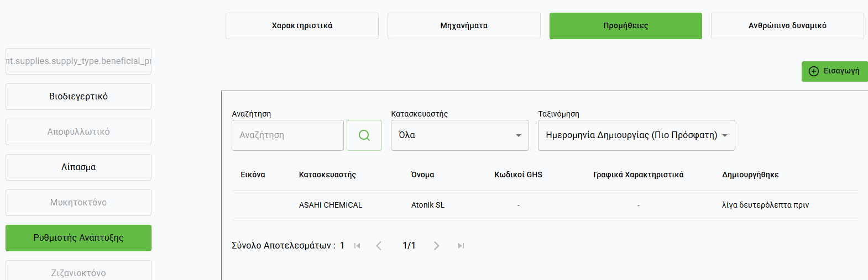The image size is (868, 280).
Task: Open the Κατασκευαστής dropdown showing Όλα
Action: (x=459, y=135)
